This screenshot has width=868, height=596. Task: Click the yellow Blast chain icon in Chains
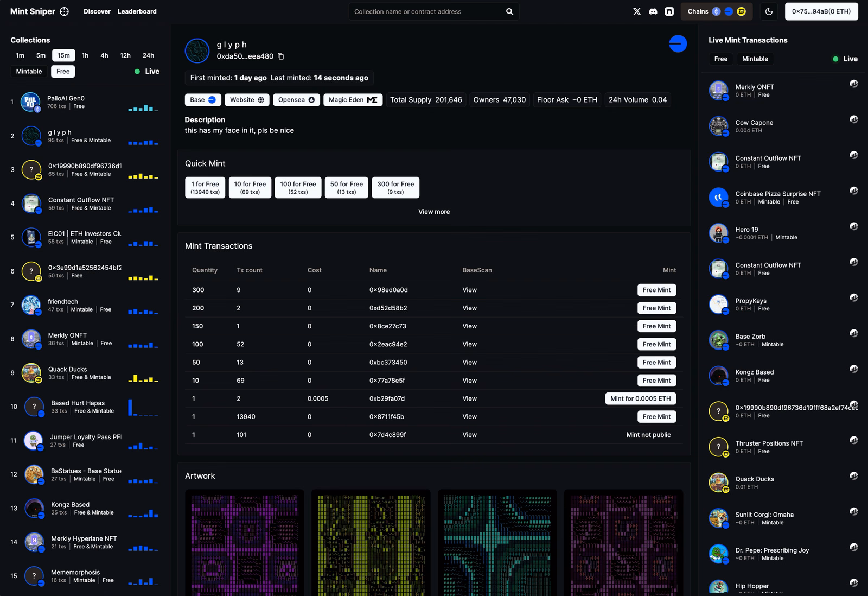(742, 11)
